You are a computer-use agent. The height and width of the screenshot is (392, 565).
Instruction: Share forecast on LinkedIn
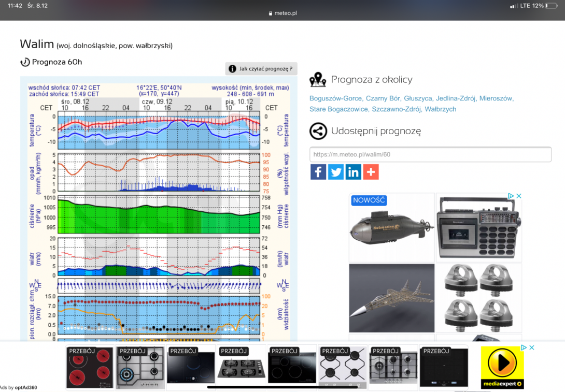click(x=353, y=172)
